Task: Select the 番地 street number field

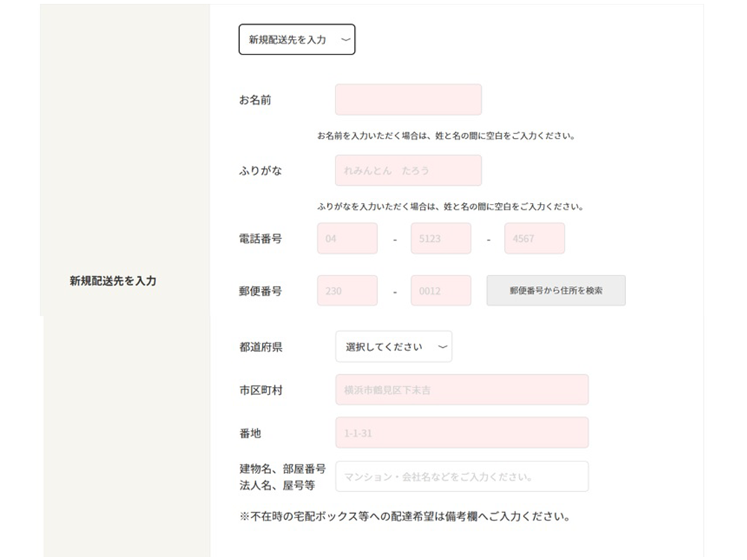Action: click(x=462, y=432)
